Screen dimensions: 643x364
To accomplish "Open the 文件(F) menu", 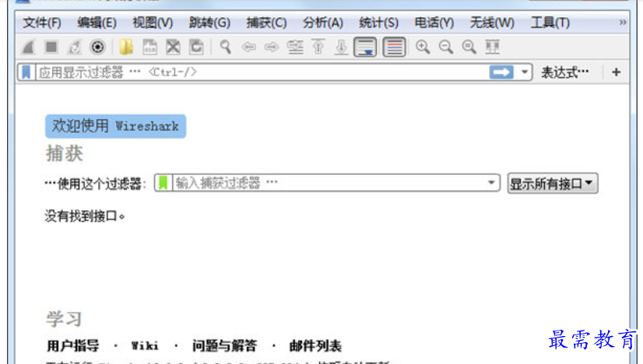I will (x=42, y=23).
